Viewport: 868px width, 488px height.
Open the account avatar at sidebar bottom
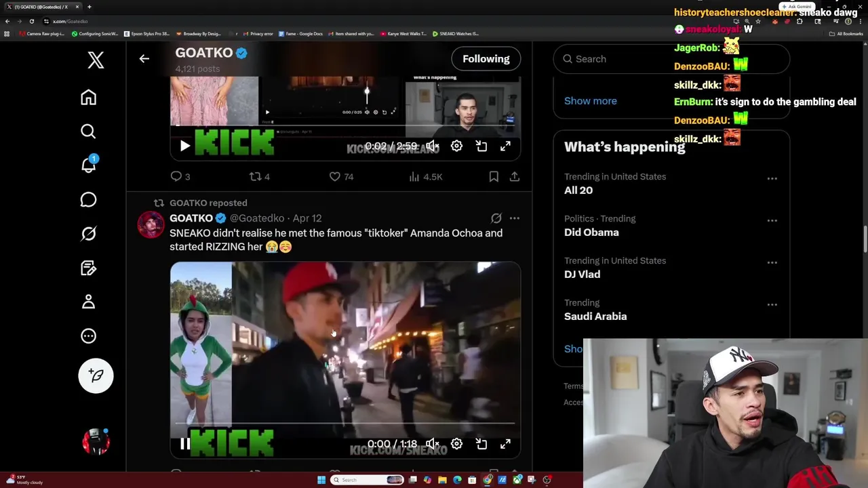click(96, 441)
